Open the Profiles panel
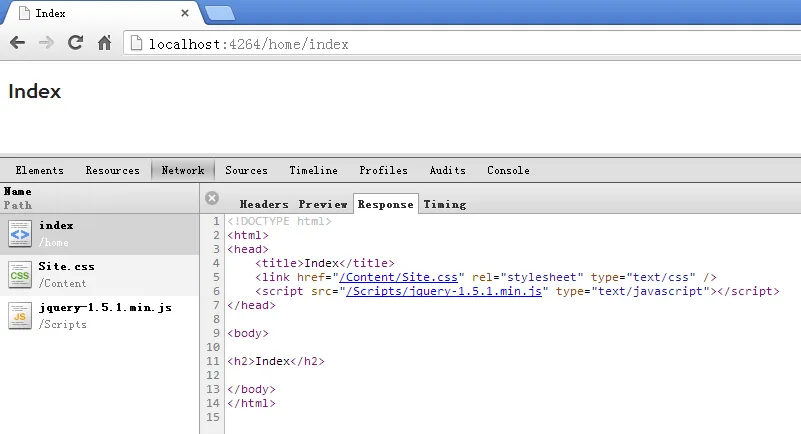801x434 pixels. (383, 171)
